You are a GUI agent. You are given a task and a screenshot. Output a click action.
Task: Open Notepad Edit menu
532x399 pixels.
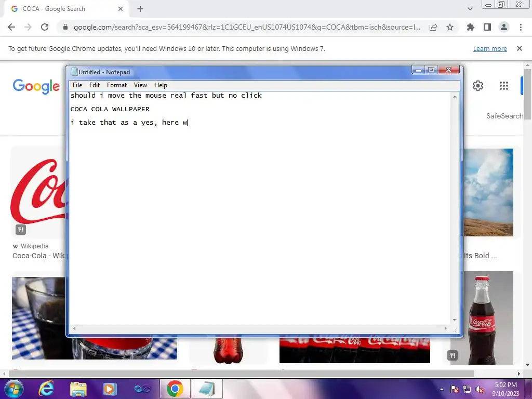(95, 85)
